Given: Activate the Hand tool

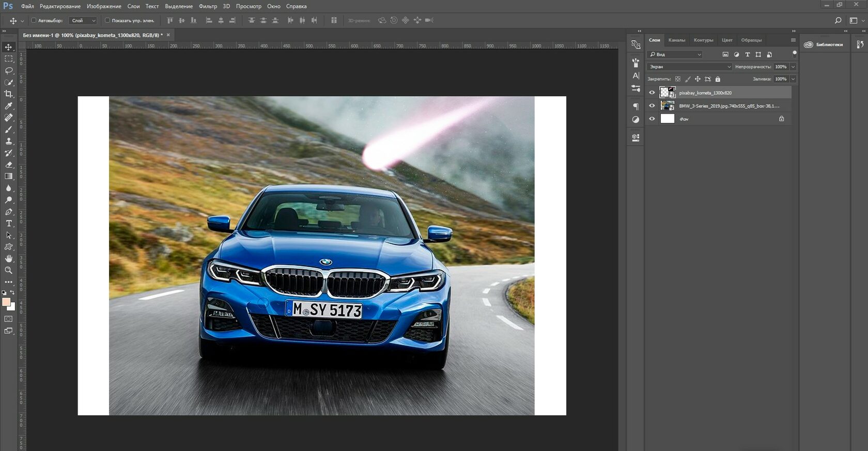Looking at the screenshot, I should point(9,258).
